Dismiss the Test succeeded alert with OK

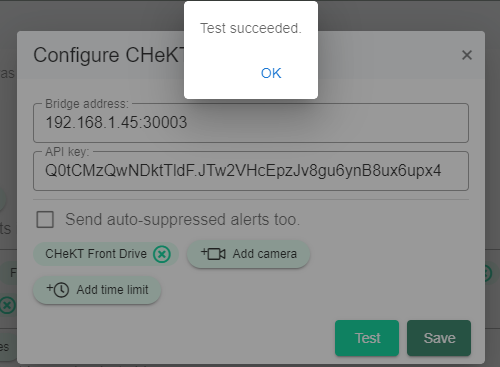[271, 73]
